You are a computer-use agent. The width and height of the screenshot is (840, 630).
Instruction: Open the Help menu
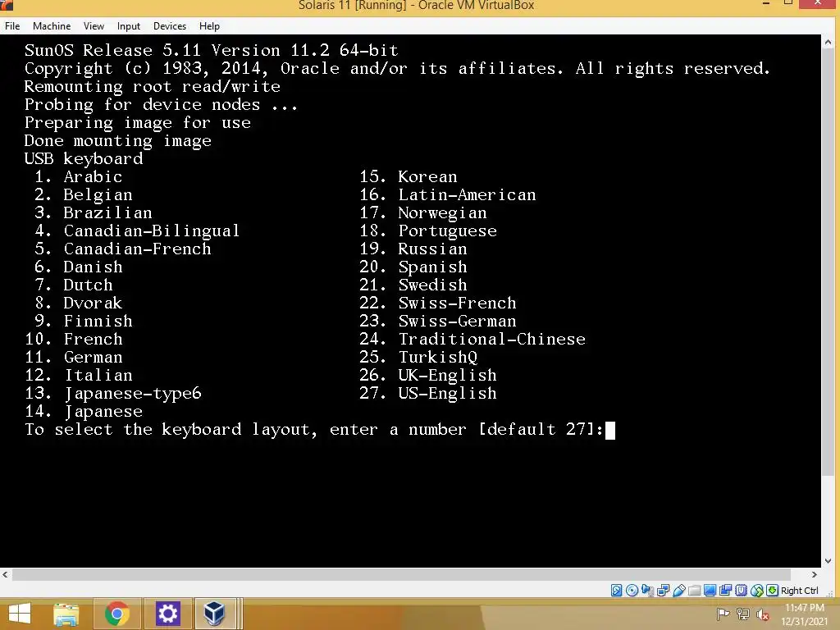click(209, 25)
